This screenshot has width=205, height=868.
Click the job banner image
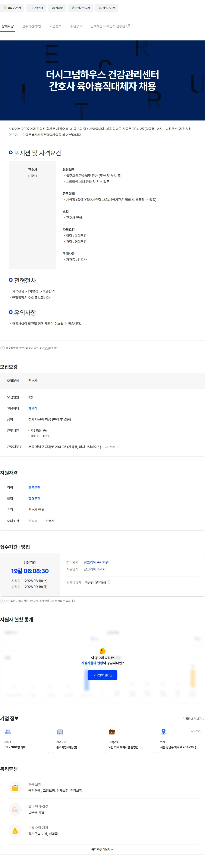pyautogui.click(x=102, y=80)
